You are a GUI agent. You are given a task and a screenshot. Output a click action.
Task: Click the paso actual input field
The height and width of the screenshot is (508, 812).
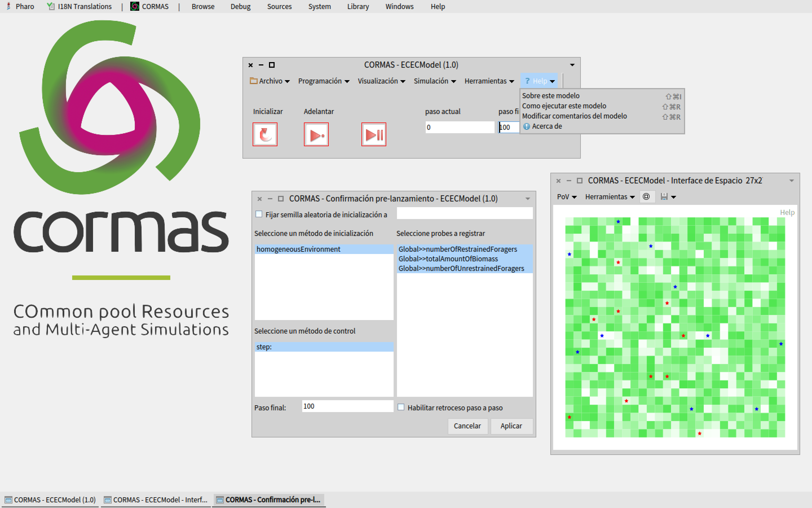tap(460, 127)
